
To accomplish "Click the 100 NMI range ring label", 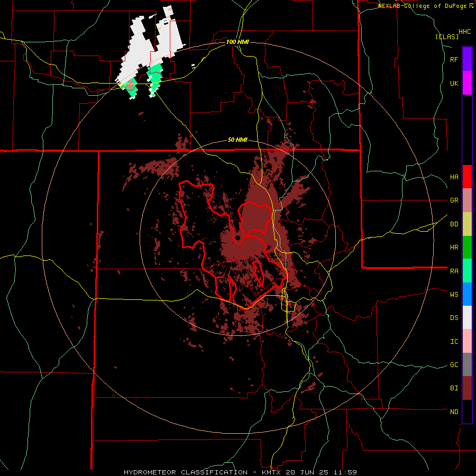I will (x=237, y=42).
